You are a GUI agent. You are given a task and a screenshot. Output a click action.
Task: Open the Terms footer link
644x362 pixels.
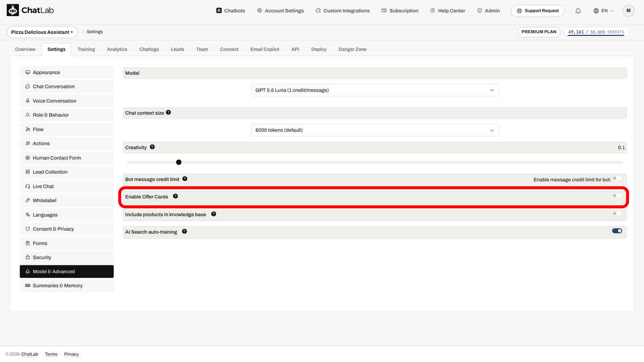tap(51, 354)
